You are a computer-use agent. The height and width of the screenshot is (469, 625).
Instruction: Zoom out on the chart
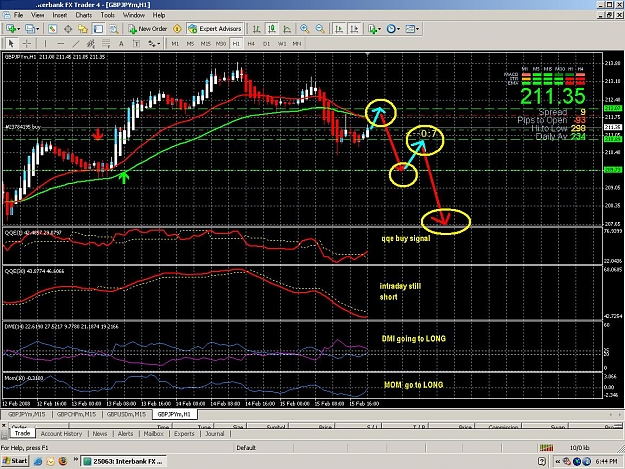[x=320, y=29]
